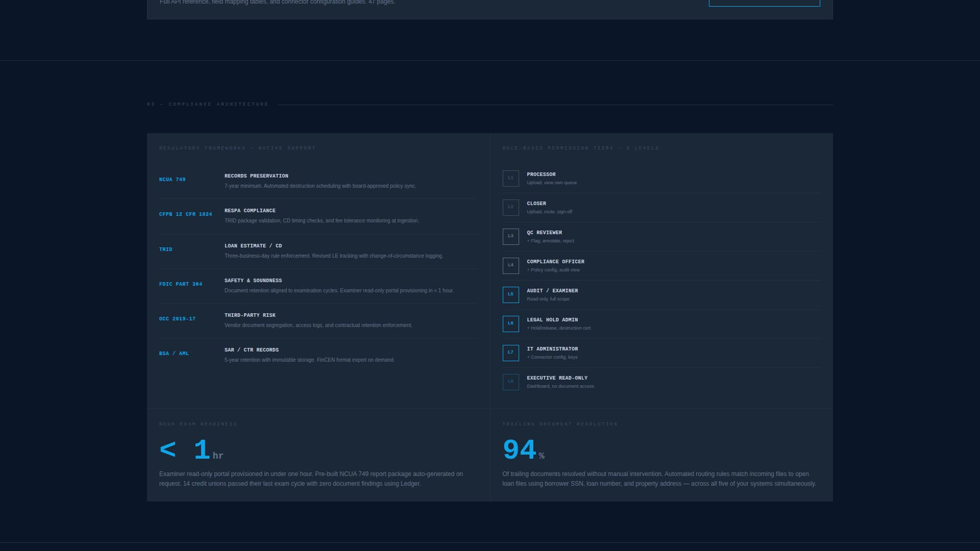The image size is (980, 551).
Task: Click the AUDIT / EXAMINER role title
Action: point(552,291)
